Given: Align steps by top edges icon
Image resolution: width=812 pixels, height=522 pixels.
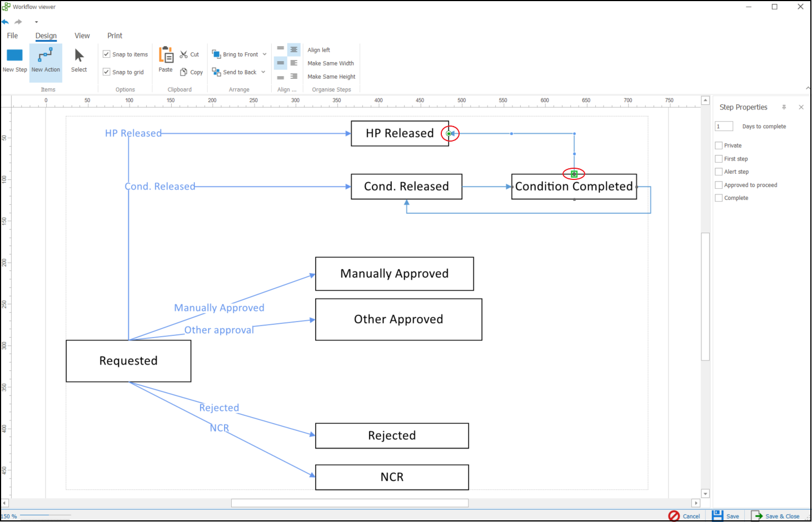Looking at the screenshot, I should pyautogui.click(x=281, y=49).
